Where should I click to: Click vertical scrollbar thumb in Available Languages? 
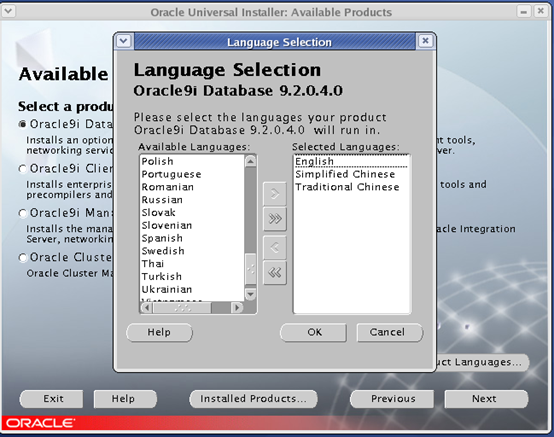click(250, 268)
